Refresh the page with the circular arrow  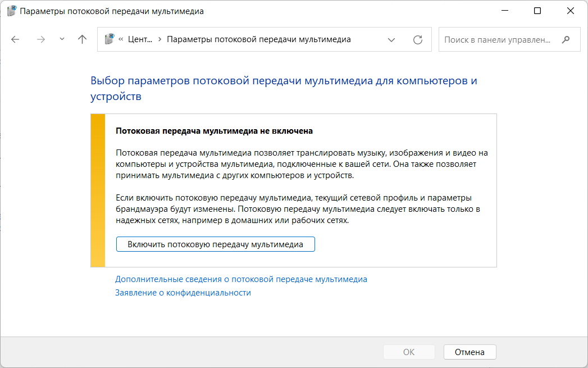pyautogui.click(x=418, y=39)
